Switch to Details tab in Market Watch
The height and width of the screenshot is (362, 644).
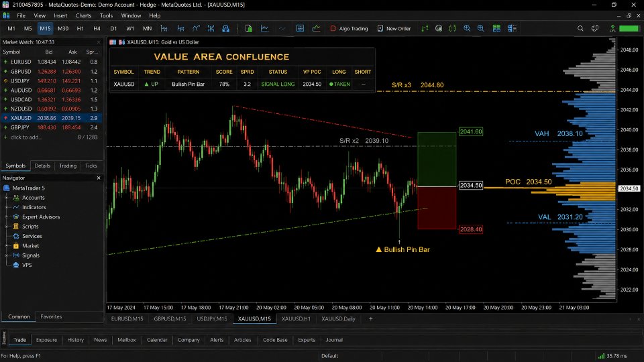42,166
